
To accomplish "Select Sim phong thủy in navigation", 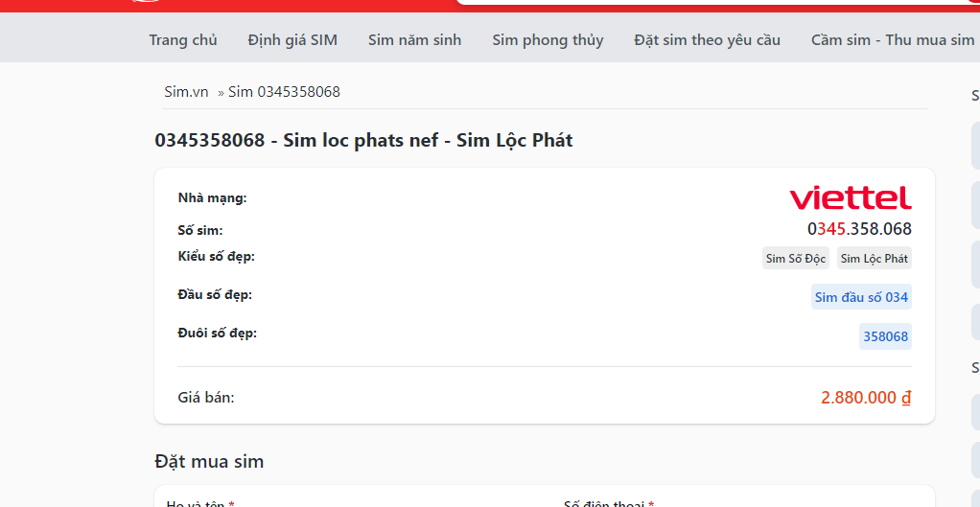I will coord(548,40).
